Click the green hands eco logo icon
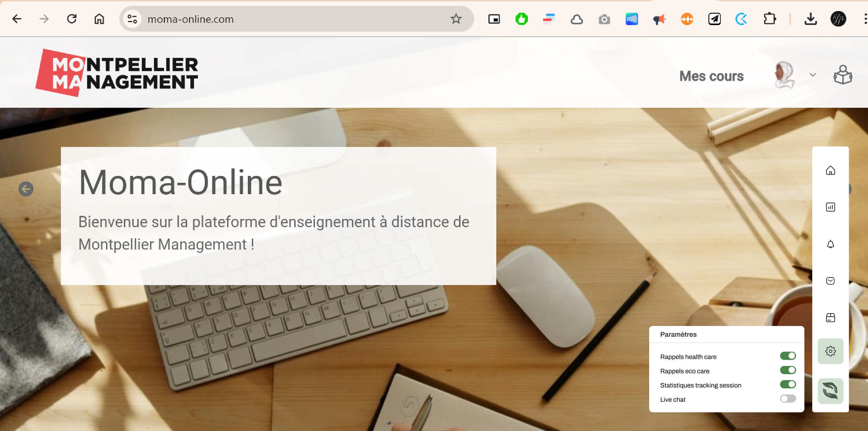 click(830, 391)
